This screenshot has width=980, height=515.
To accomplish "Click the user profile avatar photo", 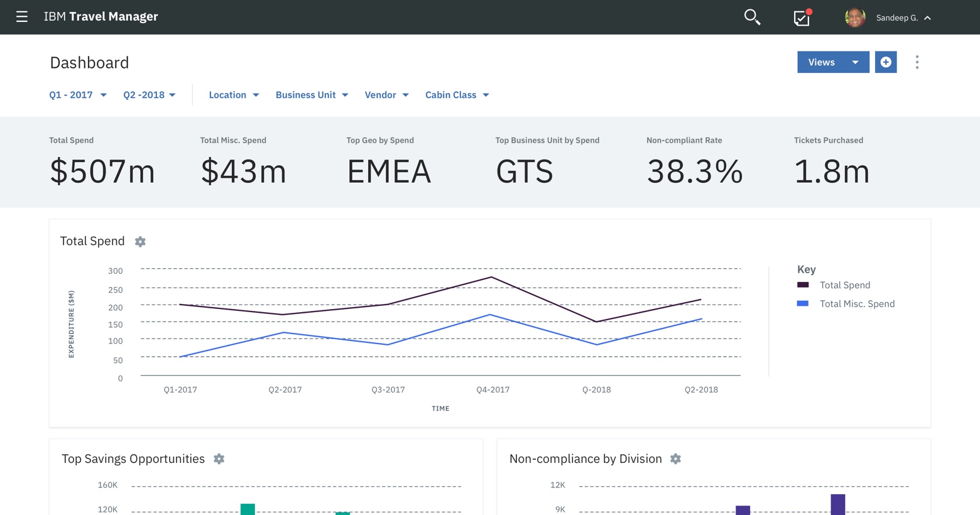I will [x=854, y=18].
